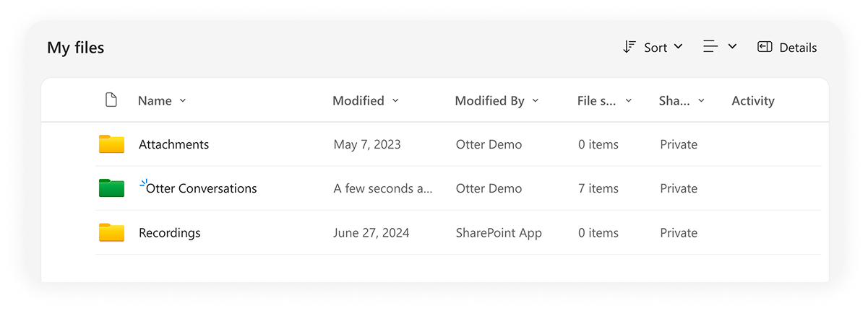
Task: Open the view options dropdown chevron
Action: pos(732,47)
